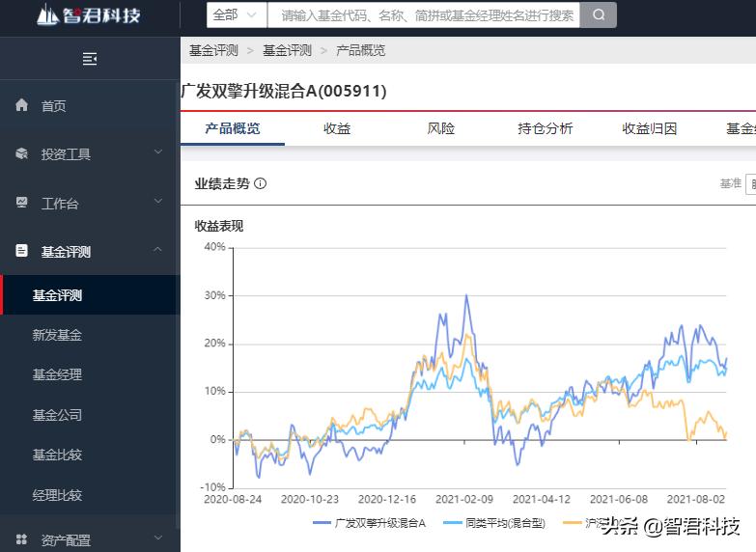Open the 基准 dropdown at the right edge
This screenshot has width=756, height=552.
point(751,184)
